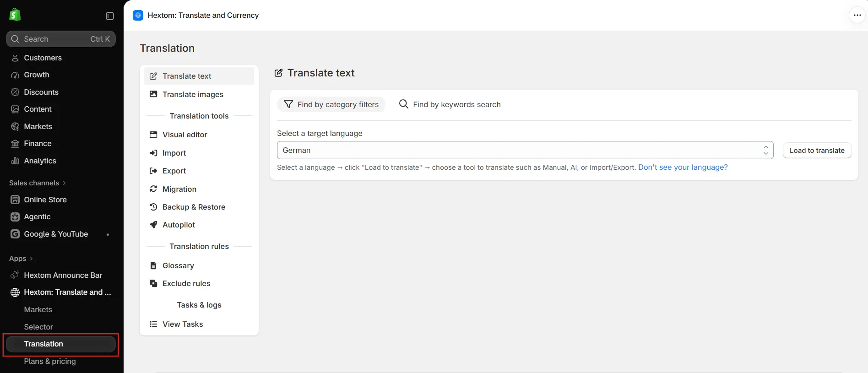Viewport: 868px width, 373px height.
Task: Select Translate text in side menu
Action: (x=199, y=76)
